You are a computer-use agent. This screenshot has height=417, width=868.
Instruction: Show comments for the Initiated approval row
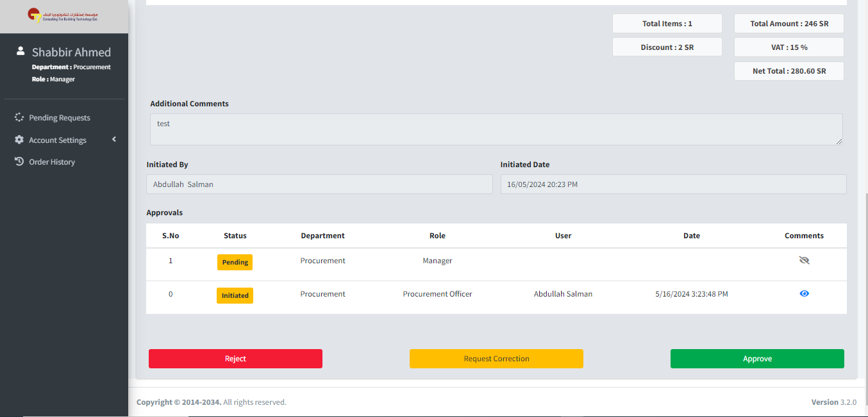[x=804, y=293]
